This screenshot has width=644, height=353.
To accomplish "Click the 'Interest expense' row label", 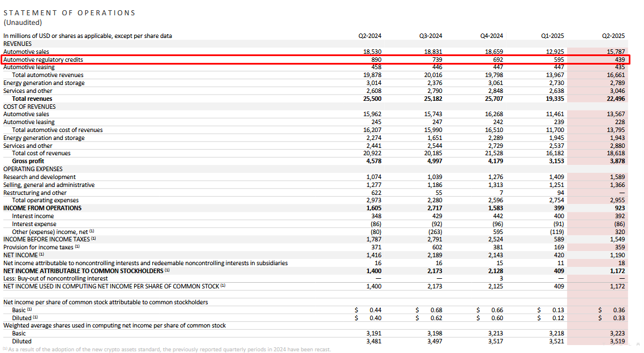I will pyautogui.click(x=34, y=224).
